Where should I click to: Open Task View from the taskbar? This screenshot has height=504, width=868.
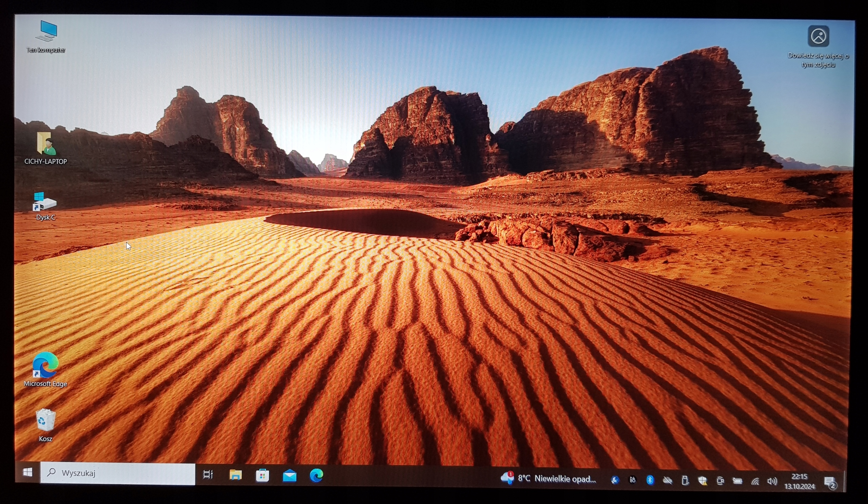(x=208, y=474)
